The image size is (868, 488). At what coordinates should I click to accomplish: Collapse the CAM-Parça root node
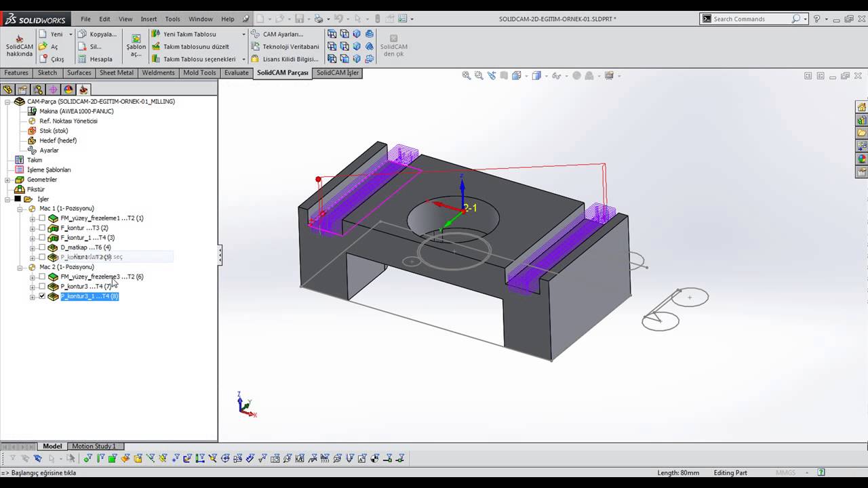point(7,102)
